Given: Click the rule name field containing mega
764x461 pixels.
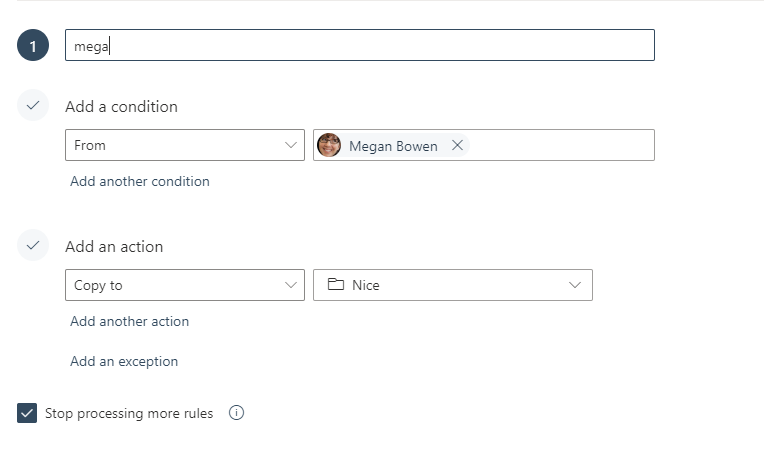Looking at the screenshot, I should (x=359, y=45).
